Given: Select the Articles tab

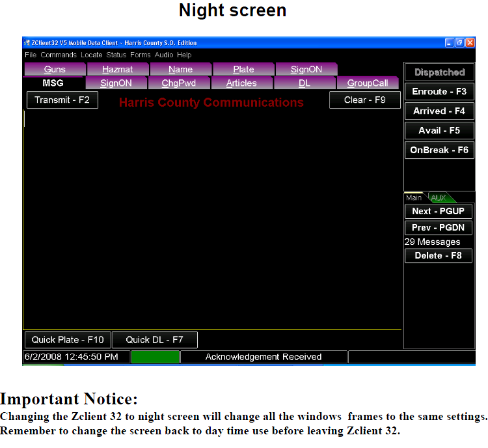Looking at the screenshot, I should click(x=241, y=83).
